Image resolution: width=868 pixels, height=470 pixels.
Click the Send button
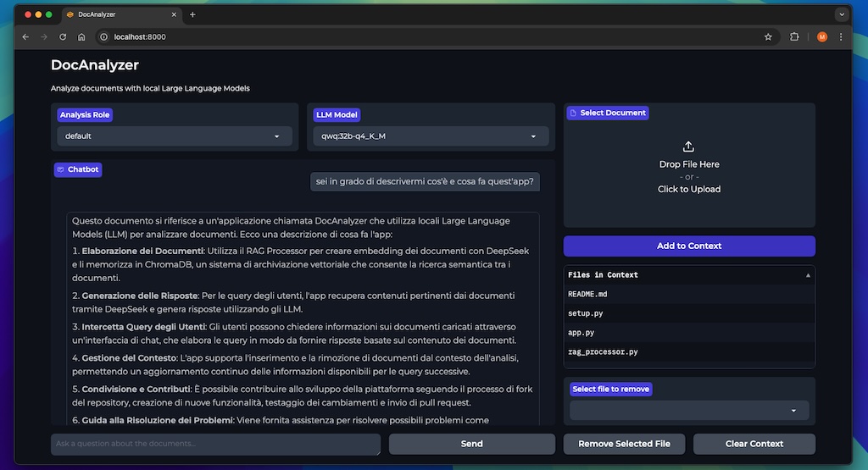(471, 444)
